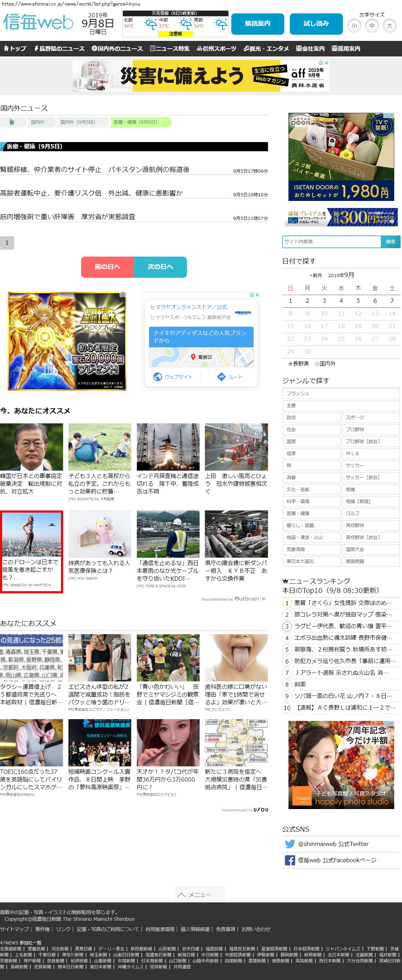
Task: Open ニュース特集 menu
Action: (170, 49)
